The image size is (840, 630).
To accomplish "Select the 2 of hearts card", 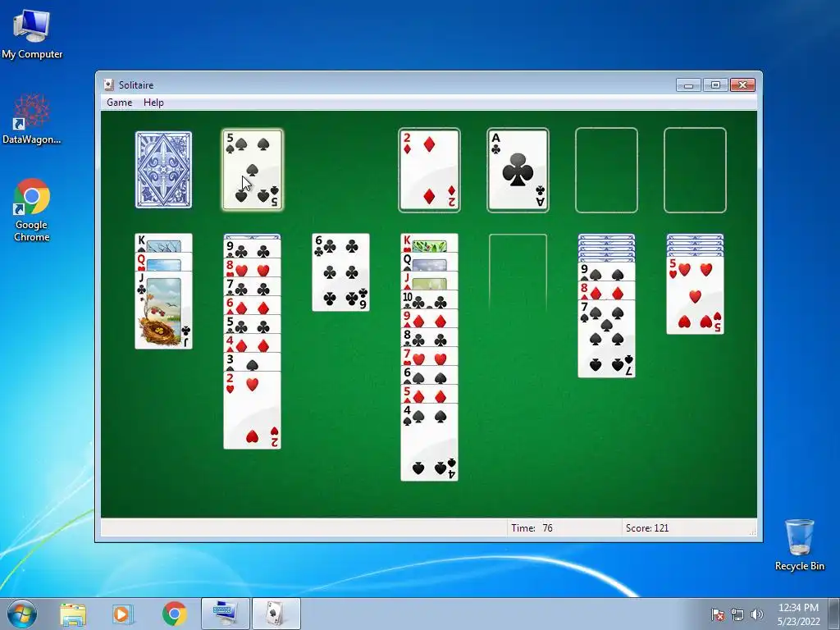I will pos(253,410).
